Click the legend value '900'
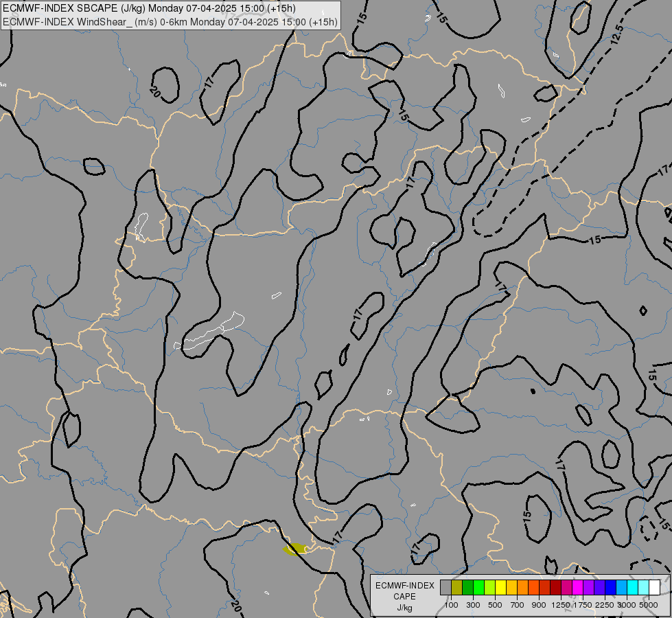672x618 pixels. (x=539, y=605)
